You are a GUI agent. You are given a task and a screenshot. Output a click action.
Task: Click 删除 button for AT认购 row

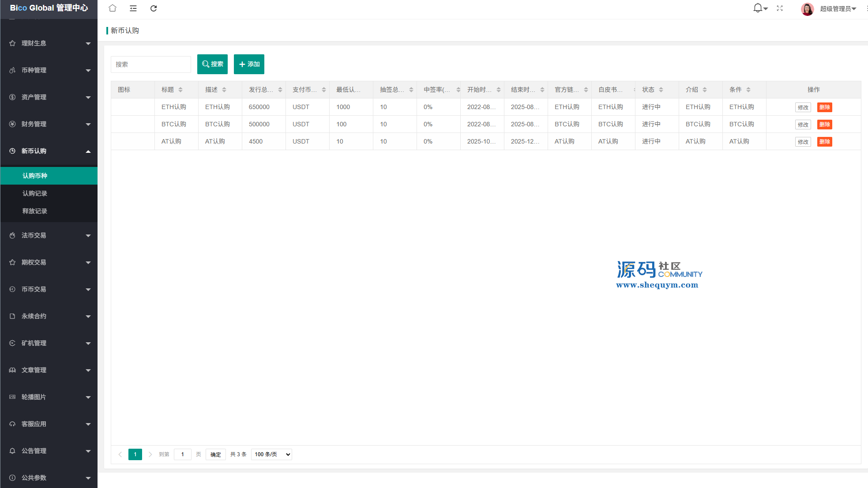pos(824,142)
